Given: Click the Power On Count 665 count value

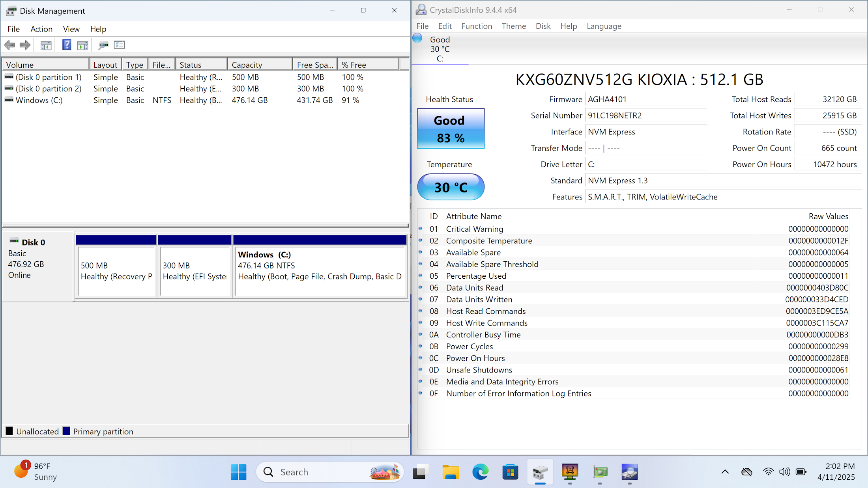Looking at the screenshot, I should pyautogui.click(x=827, y=148).
